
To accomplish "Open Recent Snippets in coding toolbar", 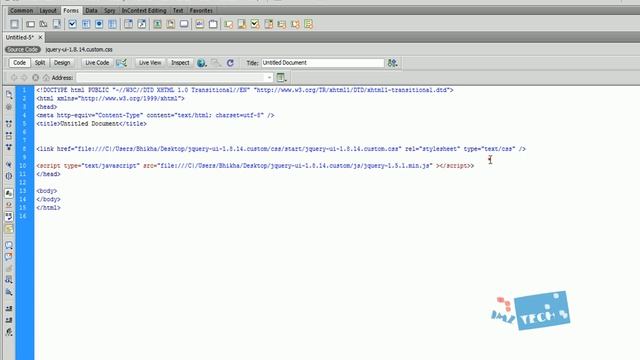I will 9,280.
